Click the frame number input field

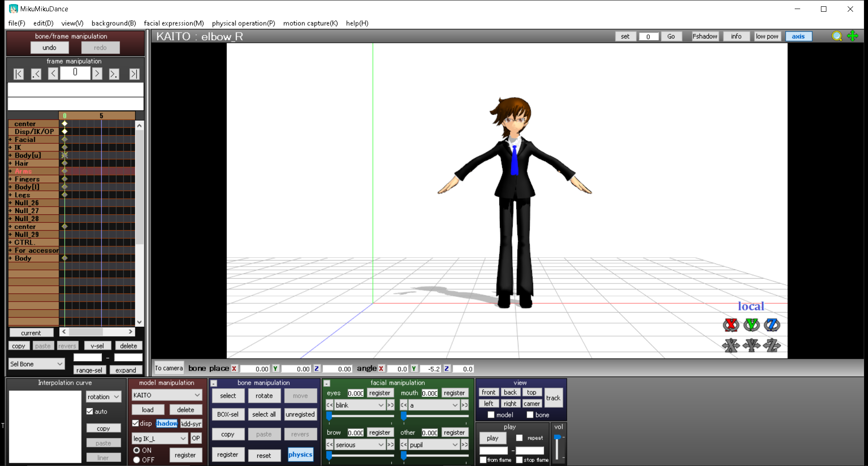coord(75,73)
